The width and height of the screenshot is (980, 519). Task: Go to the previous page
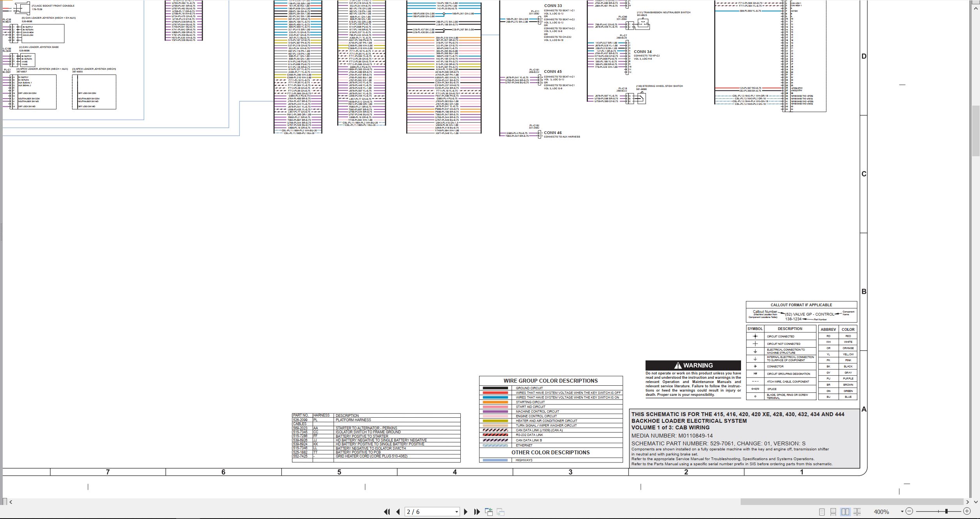click(398, 512)
